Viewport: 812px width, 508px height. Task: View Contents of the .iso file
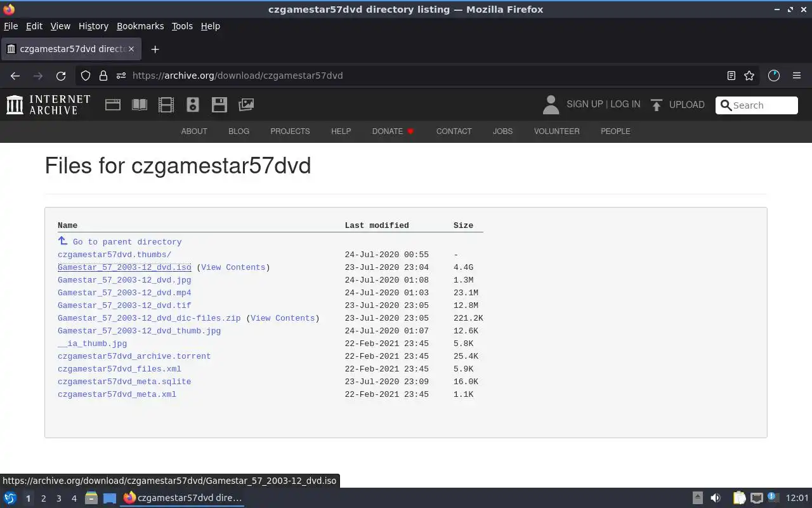[233, 267]
